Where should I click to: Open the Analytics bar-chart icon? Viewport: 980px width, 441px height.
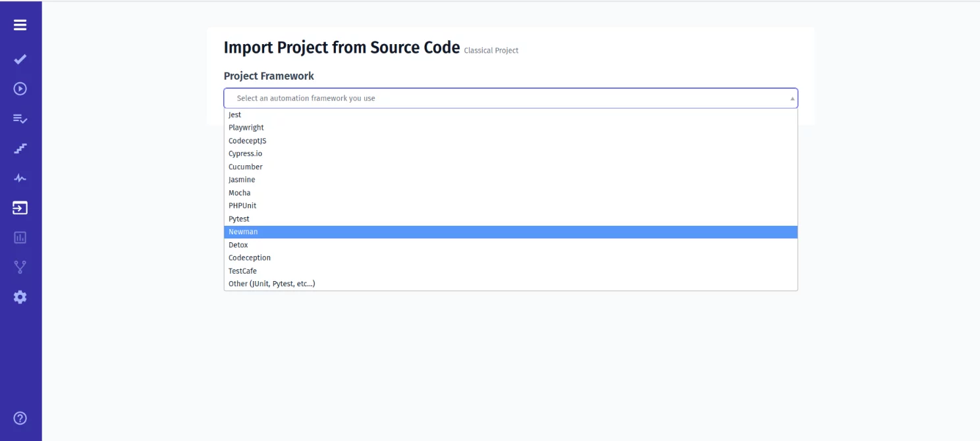click(x=20, y=237)
